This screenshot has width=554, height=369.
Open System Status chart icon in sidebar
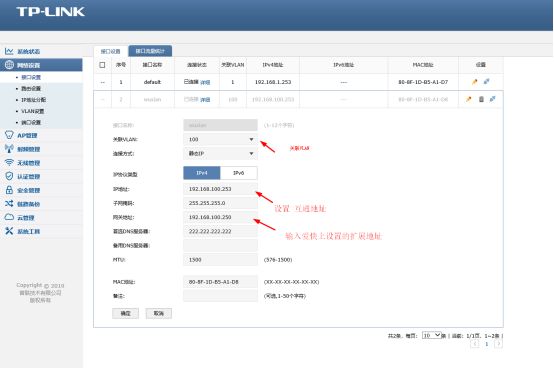point(9,51)
